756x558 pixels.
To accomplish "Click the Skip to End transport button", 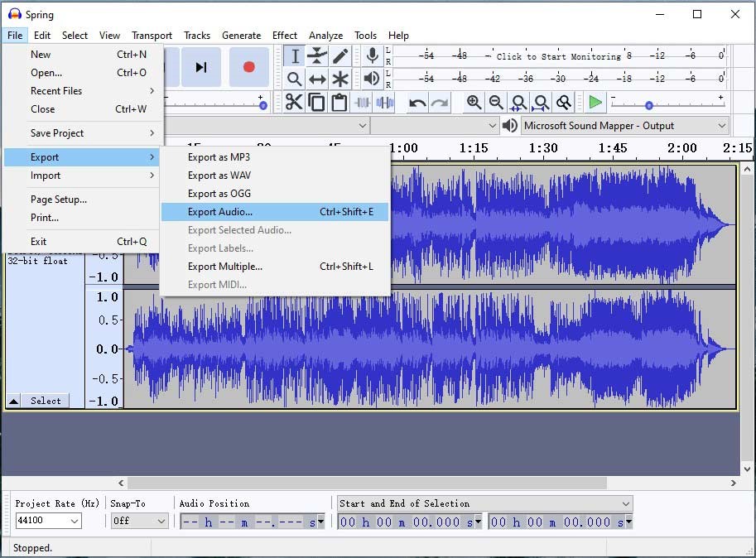I will 201,67.
